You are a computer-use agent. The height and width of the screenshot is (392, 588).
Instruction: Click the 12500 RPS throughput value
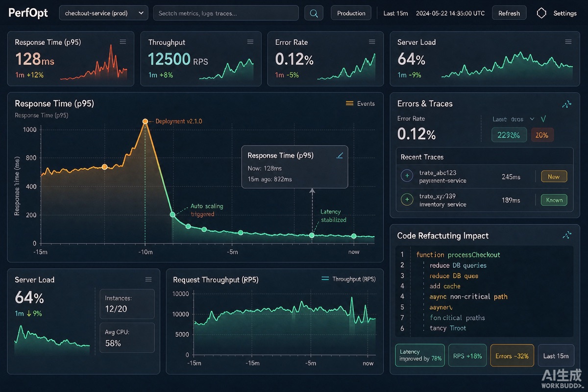pyautogui.click(x=178, y=59)
